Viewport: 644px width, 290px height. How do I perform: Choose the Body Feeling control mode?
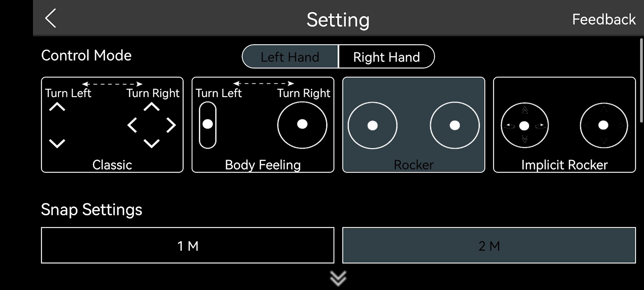click(263, 125)
